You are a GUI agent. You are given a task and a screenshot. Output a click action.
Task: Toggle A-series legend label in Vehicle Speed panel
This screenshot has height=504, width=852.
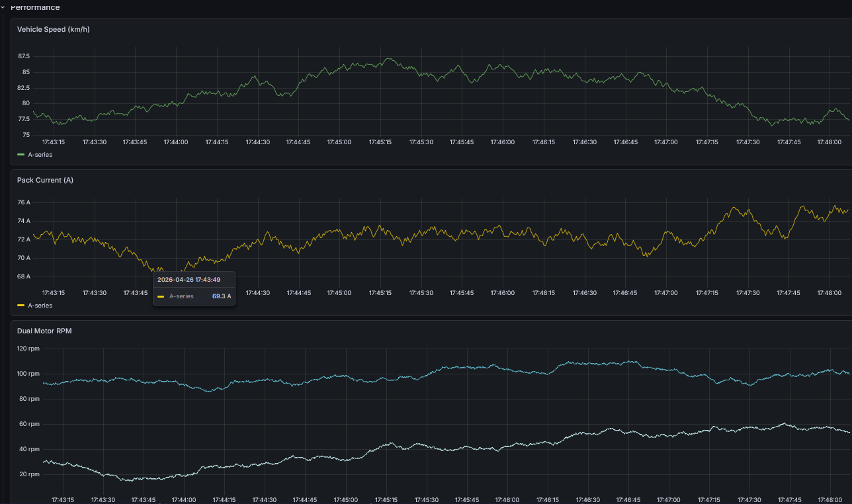coord(40,155)
